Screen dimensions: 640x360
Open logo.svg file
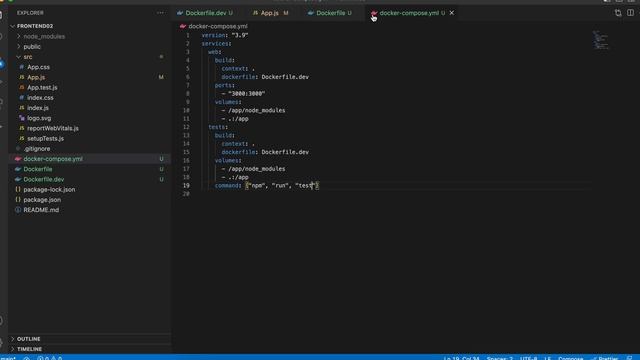point(39,118)
